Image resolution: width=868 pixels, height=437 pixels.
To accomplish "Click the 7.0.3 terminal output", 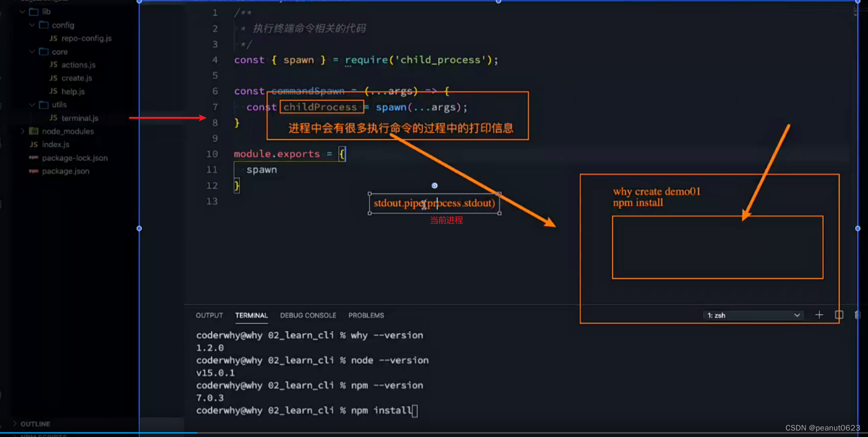I will pyautogui.click(x=210, y=398).
